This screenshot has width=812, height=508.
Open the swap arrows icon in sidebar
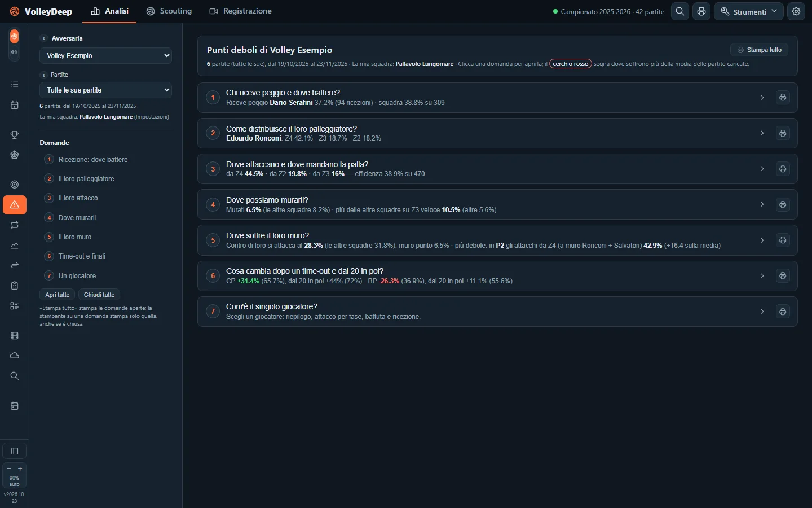point(15,265)
